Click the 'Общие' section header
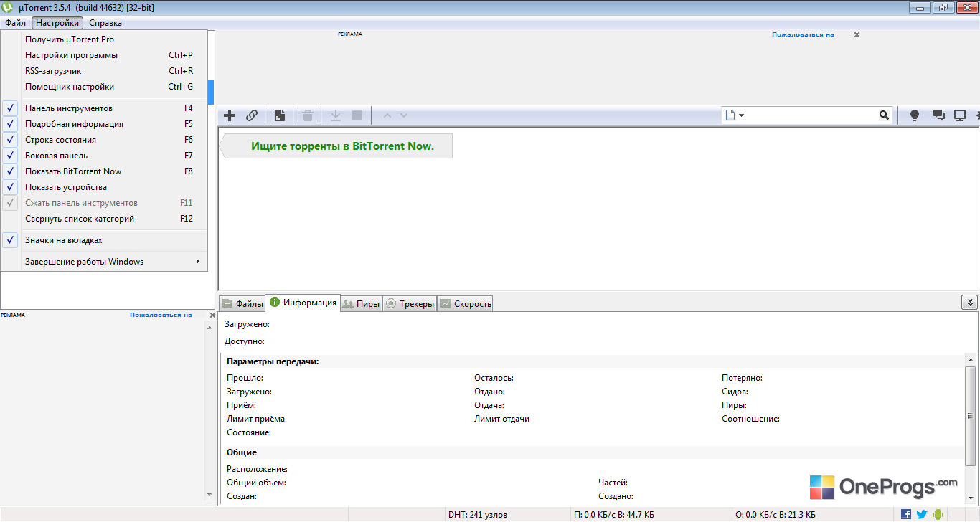Image resolution: width=980 pixels, height=522 pixels. point(242,452)
